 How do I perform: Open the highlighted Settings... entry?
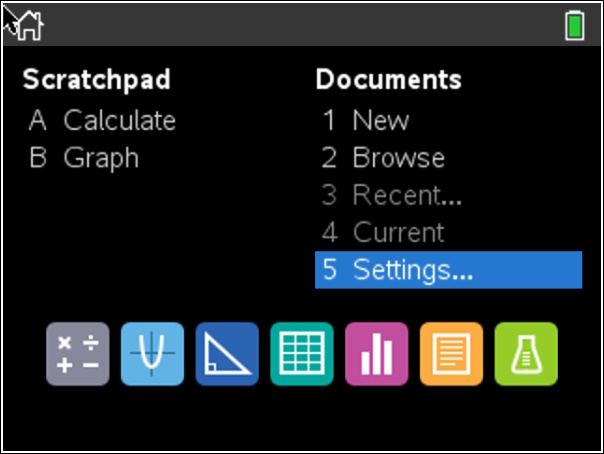pos(448,270)
